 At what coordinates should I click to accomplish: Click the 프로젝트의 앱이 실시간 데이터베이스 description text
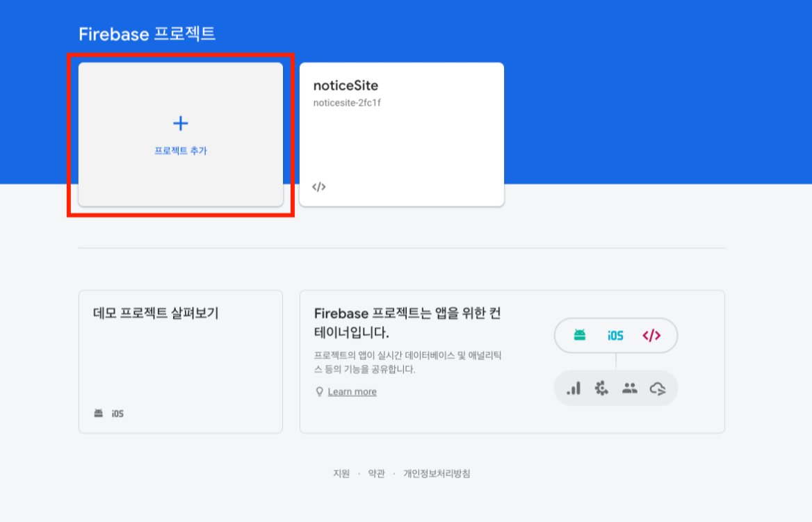pyautogui.click(x=407, y=362)
